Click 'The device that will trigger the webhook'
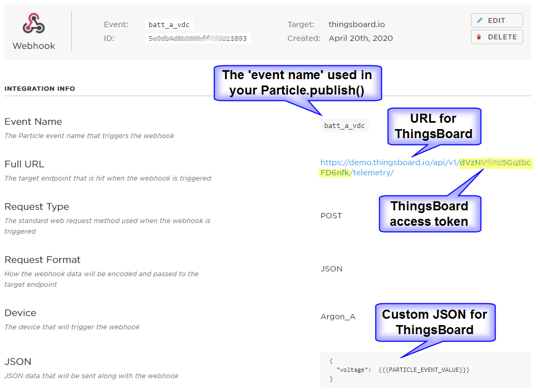Image resolution: width=538 pixels, height=392 pixels. [72, 327]
